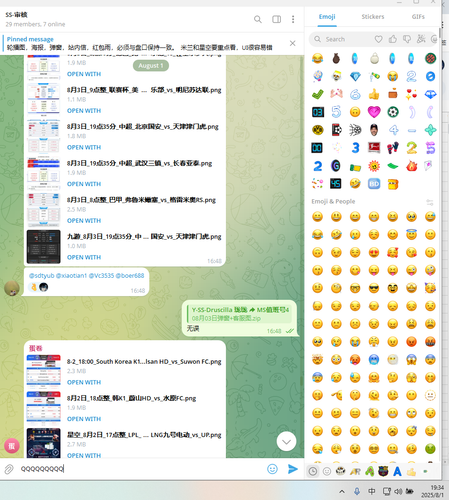Select thumbs-up category in emoji search bar

click(393, 39)
